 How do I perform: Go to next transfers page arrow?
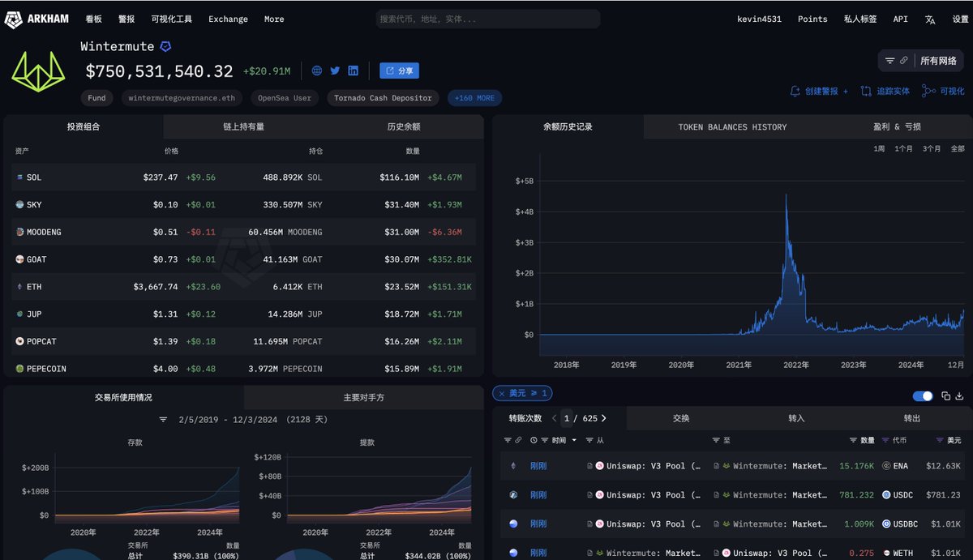[604, 418]
